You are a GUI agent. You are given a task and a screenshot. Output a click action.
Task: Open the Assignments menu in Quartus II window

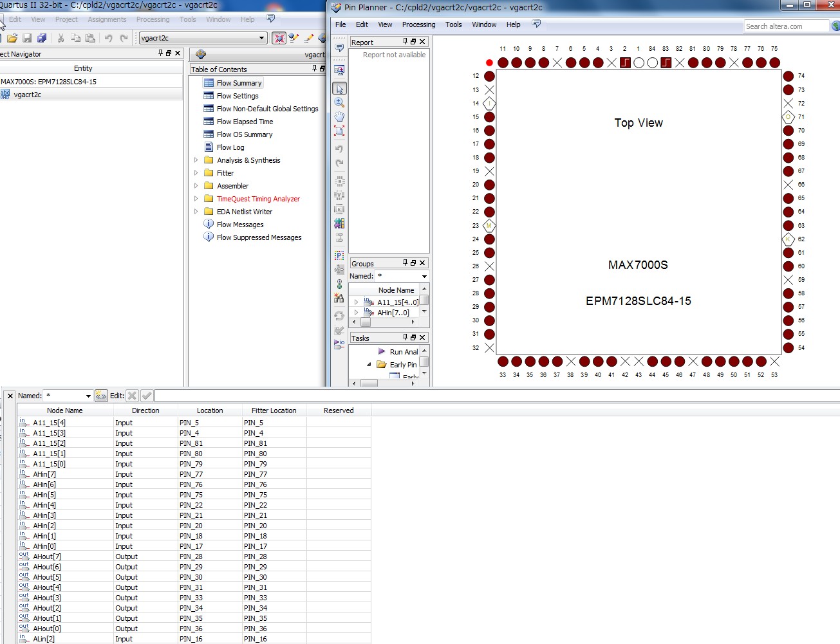point(107,19)
